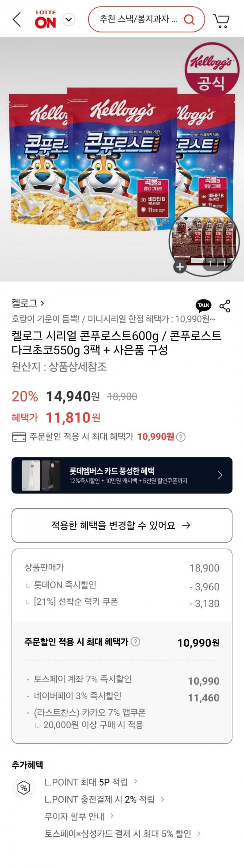Tap the search magnifier icon

[x=189, y=20]
